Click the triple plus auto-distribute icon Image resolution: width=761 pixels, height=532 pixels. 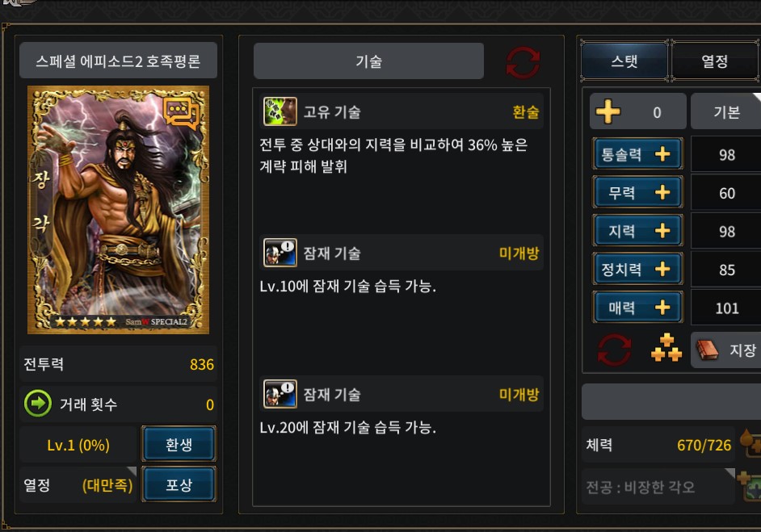tap(666, 348)
